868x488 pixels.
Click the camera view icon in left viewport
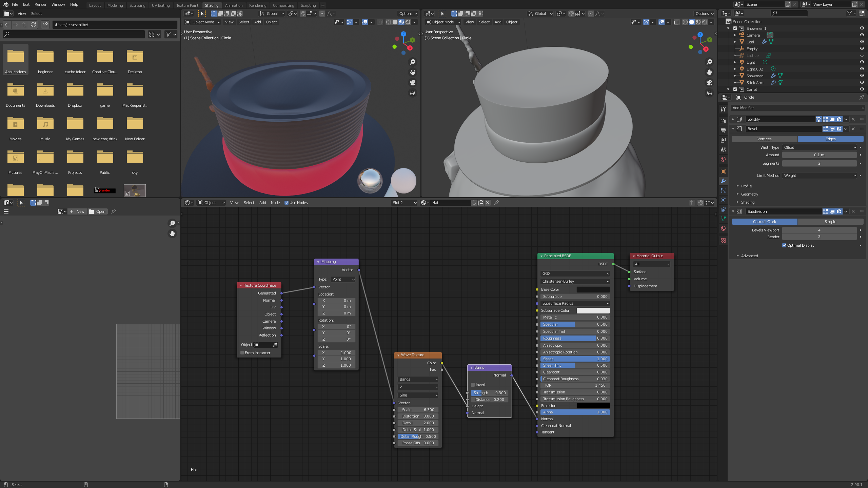(412, 83)
